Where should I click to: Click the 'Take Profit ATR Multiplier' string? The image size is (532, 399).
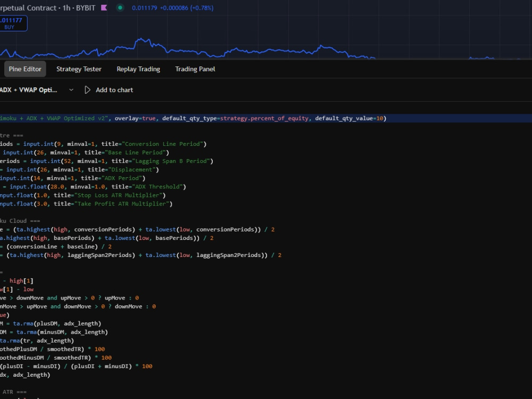121,204
